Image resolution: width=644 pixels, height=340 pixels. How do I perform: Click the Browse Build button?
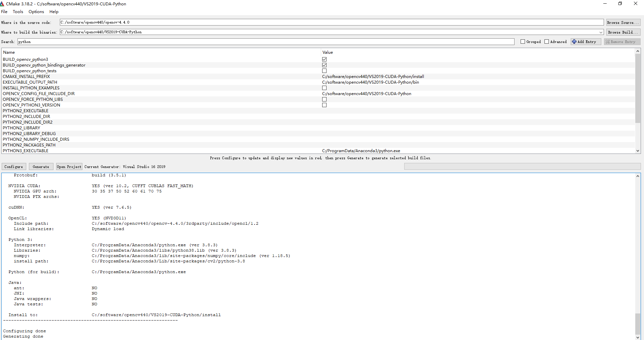point(623,32)
